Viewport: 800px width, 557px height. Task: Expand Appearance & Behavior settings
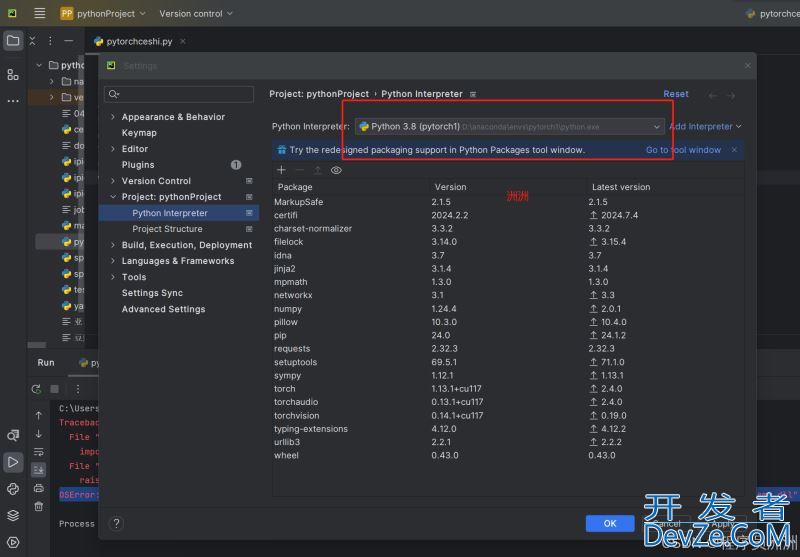click(x=113, y=117)
